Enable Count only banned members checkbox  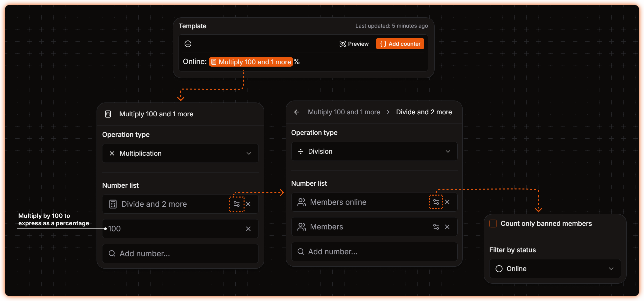[x=493, y=224]
